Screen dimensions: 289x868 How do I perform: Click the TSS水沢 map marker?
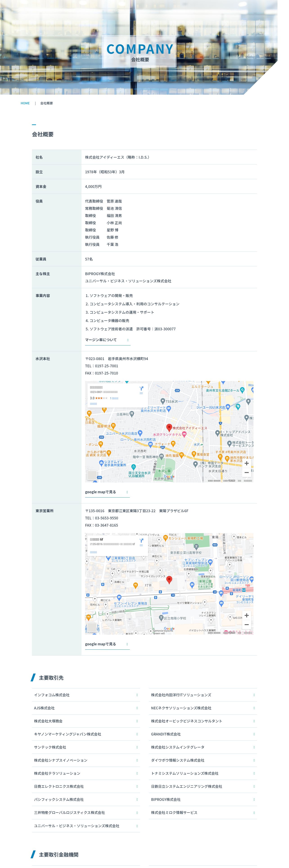(163, 401)
